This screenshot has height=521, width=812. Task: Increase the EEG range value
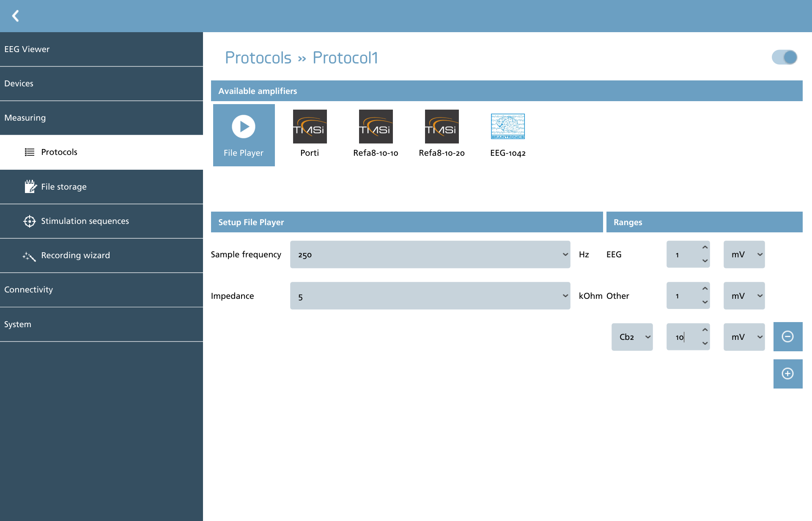pos(705,248)
